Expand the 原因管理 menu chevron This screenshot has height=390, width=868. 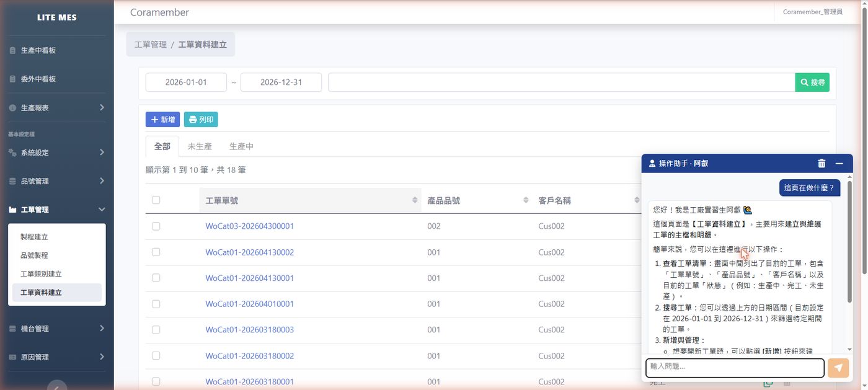click(102, 357)
